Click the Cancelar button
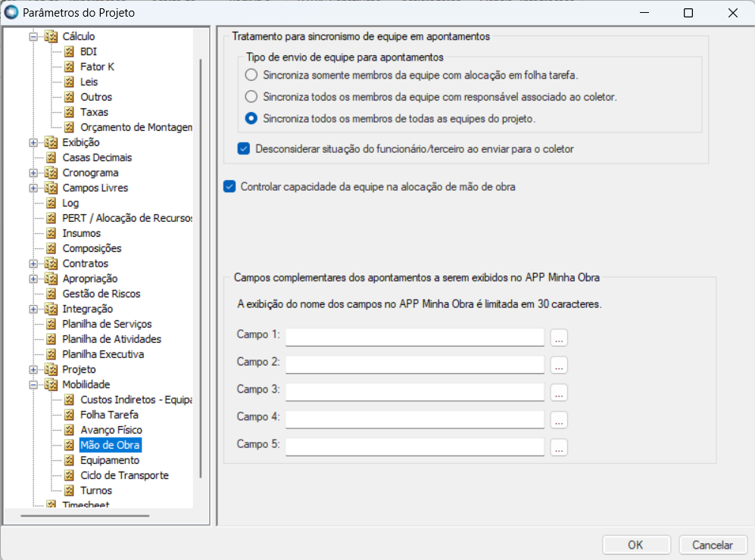 712,545
